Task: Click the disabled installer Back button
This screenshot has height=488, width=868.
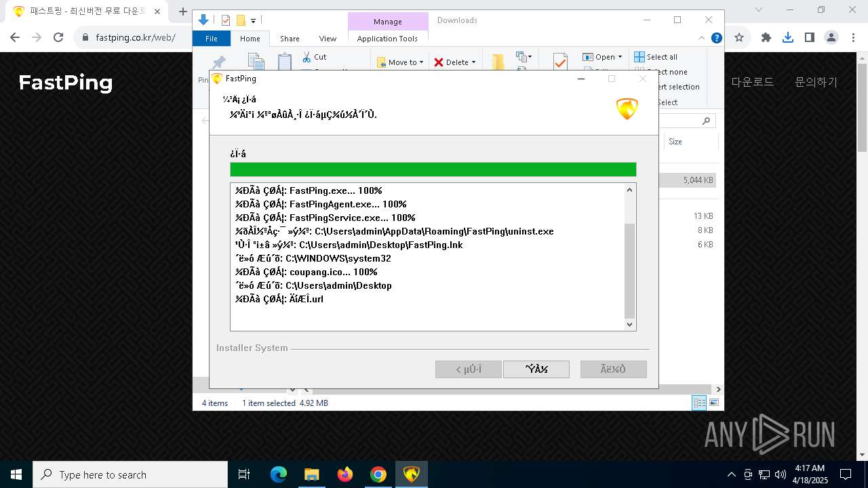Action: click(x=469, y=369)
